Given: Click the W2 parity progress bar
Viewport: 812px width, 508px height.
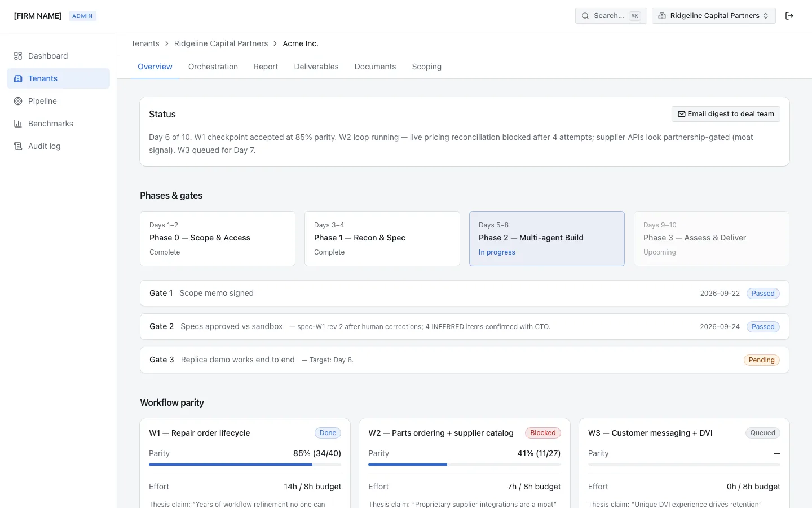Looking at the screenshot, I should pyautogui.click(x=465, y=465).
